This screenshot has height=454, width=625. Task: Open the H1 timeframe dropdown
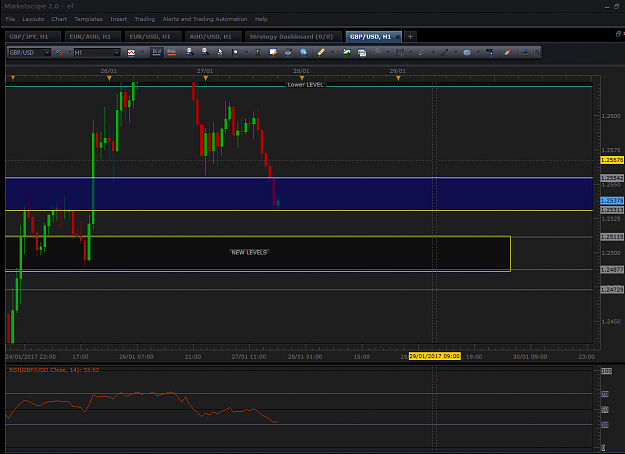pyautogui.click(x=116, y=53)
